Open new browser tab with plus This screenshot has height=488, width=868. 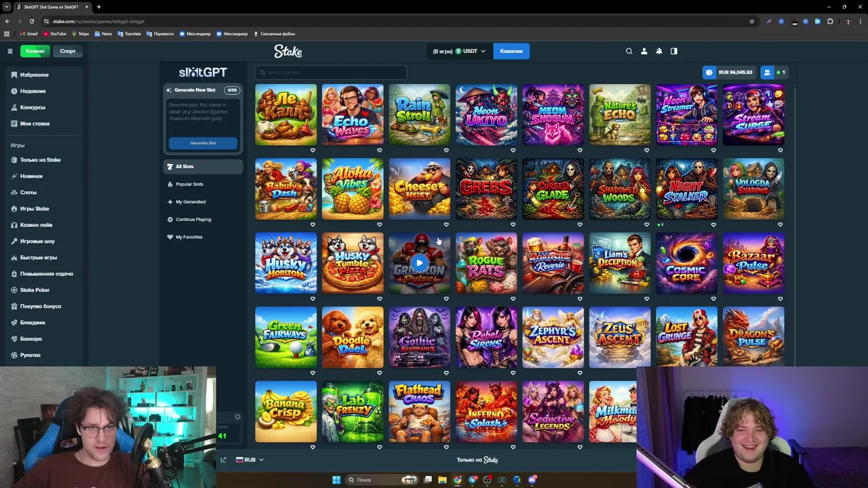pyautogui.click(x=98, y=7)
